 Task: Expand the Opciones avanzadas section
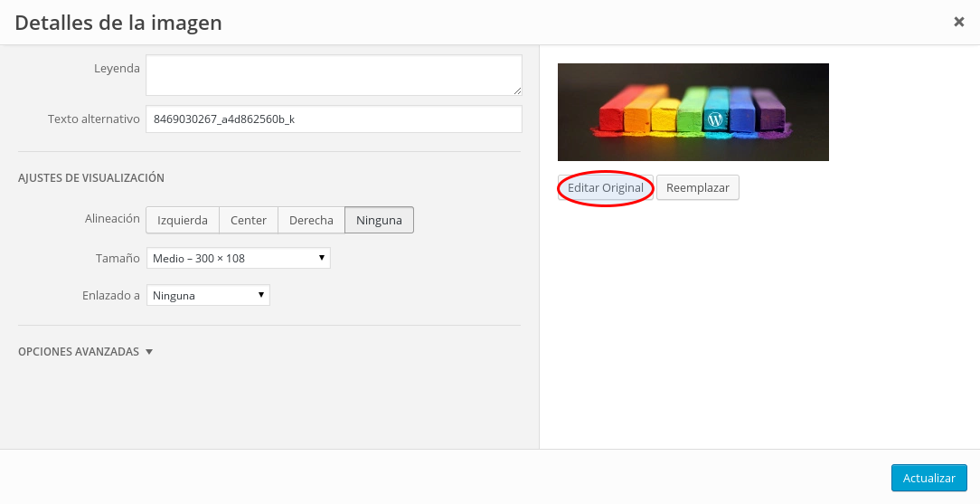tap(85, 352)
